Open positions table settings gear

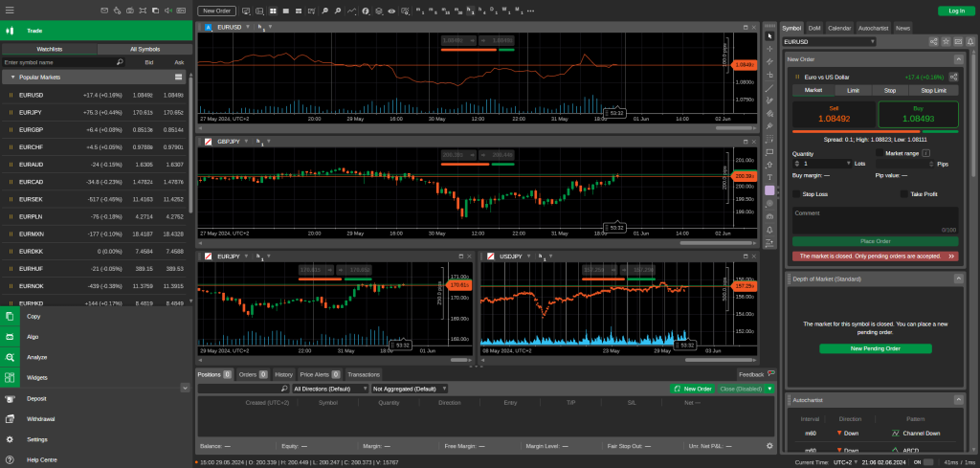pyautogui.click(x=769, y=446)
